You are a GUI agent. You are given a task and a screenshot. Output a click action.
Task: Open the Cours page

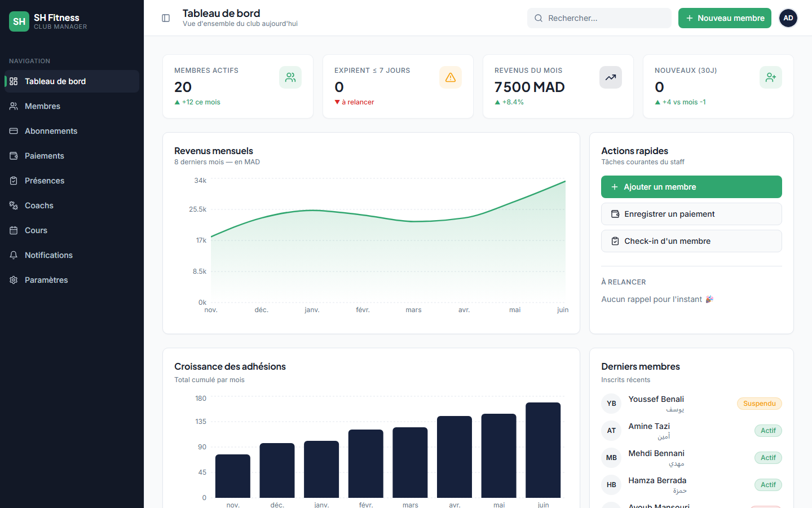(x=72, y=230)
